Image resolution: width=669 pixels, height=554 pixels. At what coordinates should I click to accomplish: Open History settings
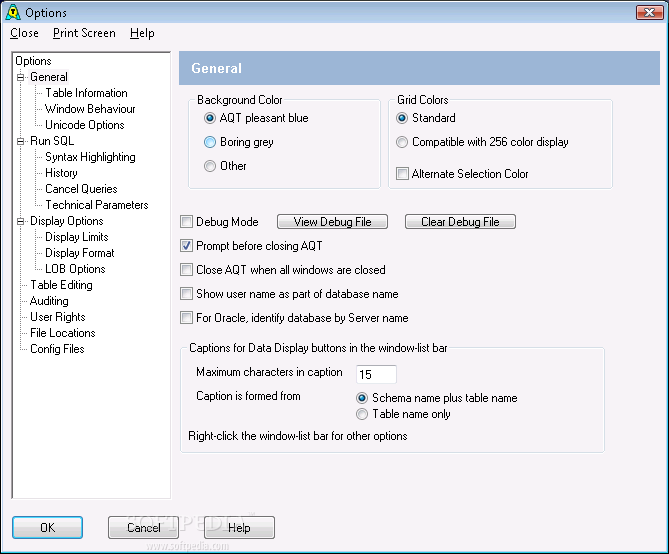61,173
